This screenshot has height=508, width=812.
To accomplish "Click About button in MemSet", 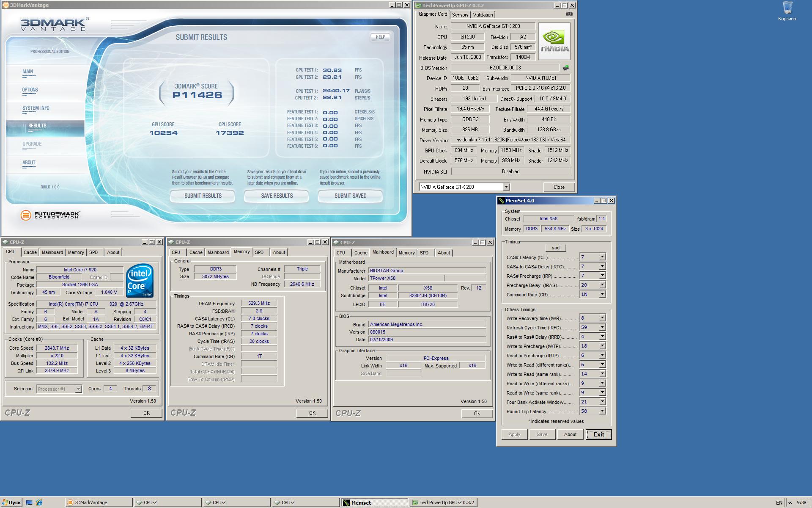I will point(570,434).
